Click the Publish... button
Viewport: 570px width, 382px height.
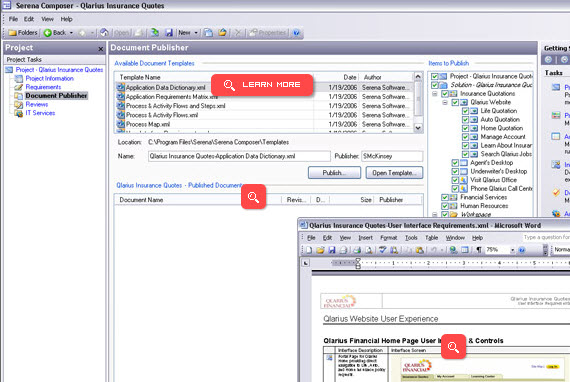coord(334,173)
